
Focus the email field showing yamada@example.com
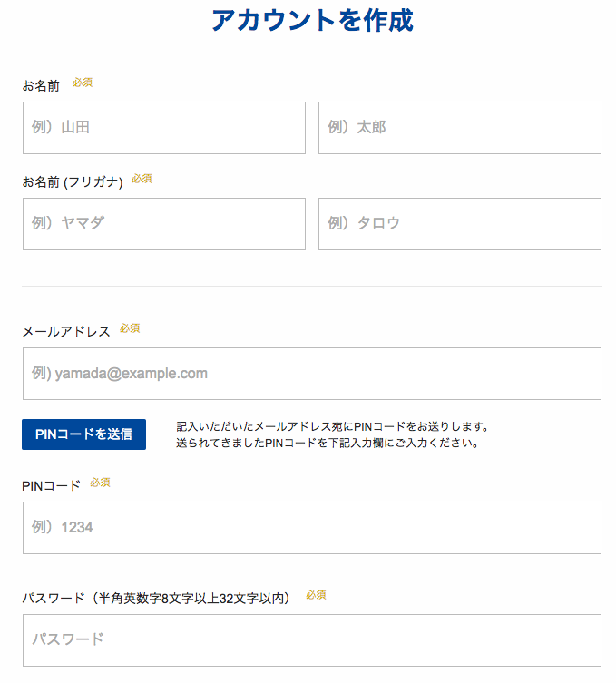312,374
